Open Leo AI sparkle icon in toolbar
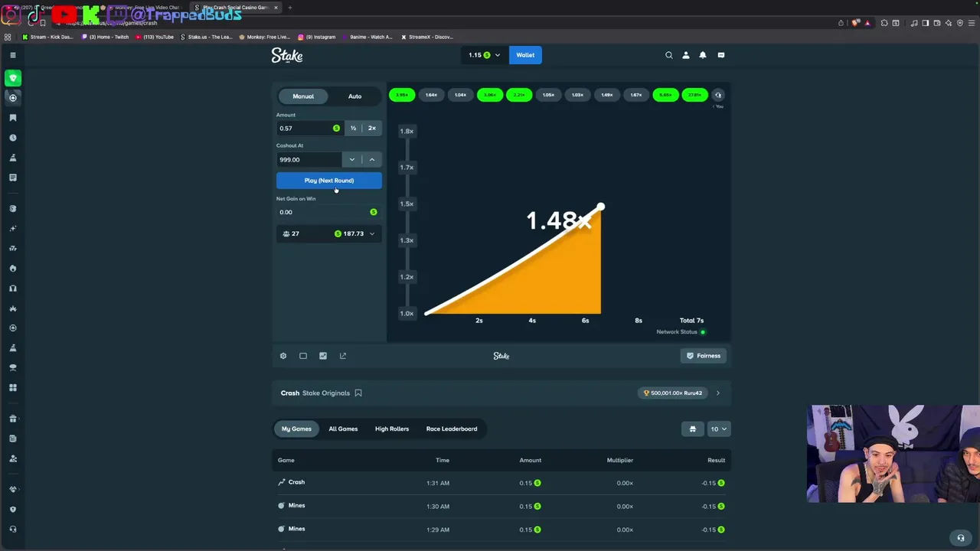 (949, 23)
